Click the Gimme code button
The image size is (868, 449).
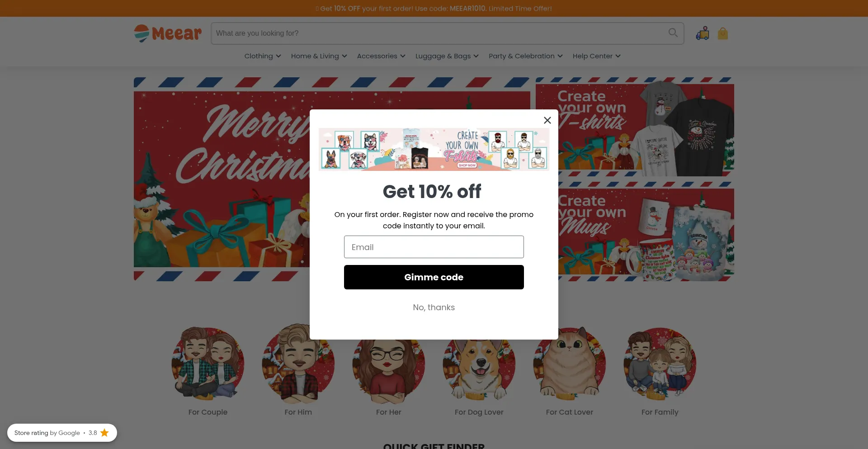point(434,277)
